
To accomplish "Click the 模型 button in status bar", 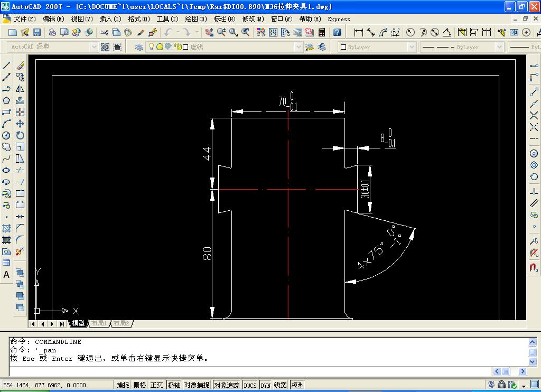I will (x=297, y=385).
